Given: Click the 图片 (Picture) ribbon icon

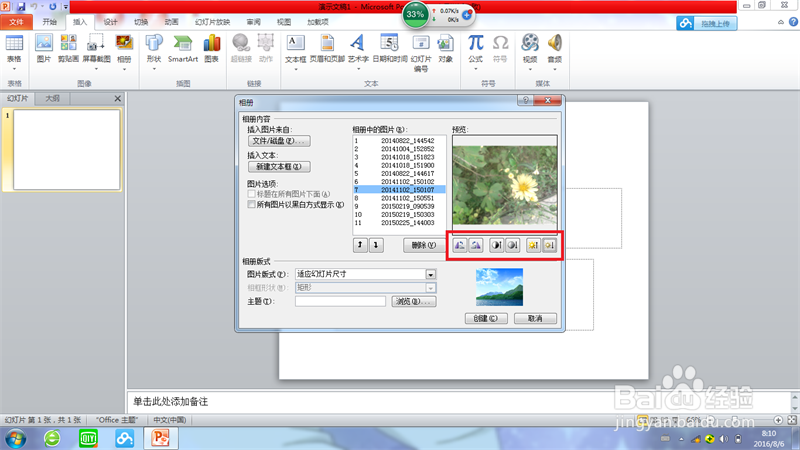Looking at the screenshot, I should [x=44, y=49].
